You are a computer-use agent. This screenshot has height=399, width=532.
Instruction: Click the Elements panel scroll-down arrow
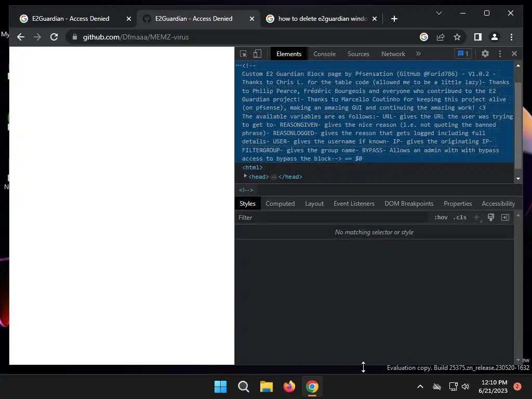tap(518, 179)
